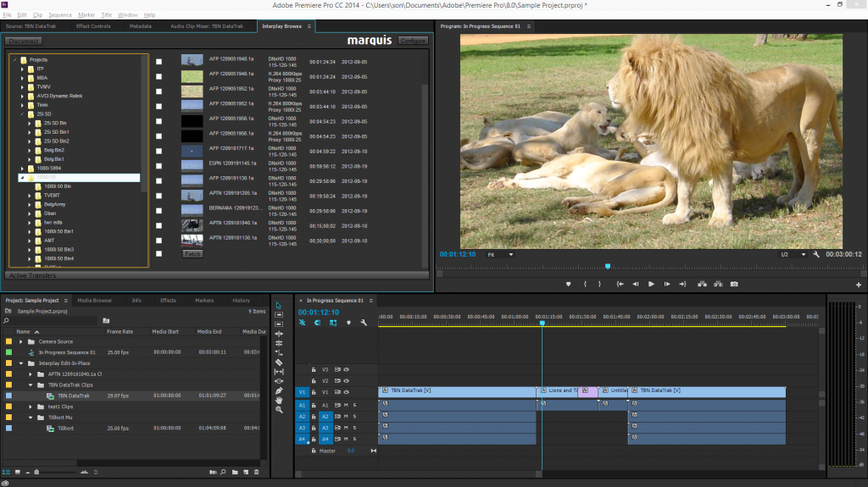This screenshot has height=487, width=868.
Task: Expand the Camera Source bin
Action: coord(21,341)
